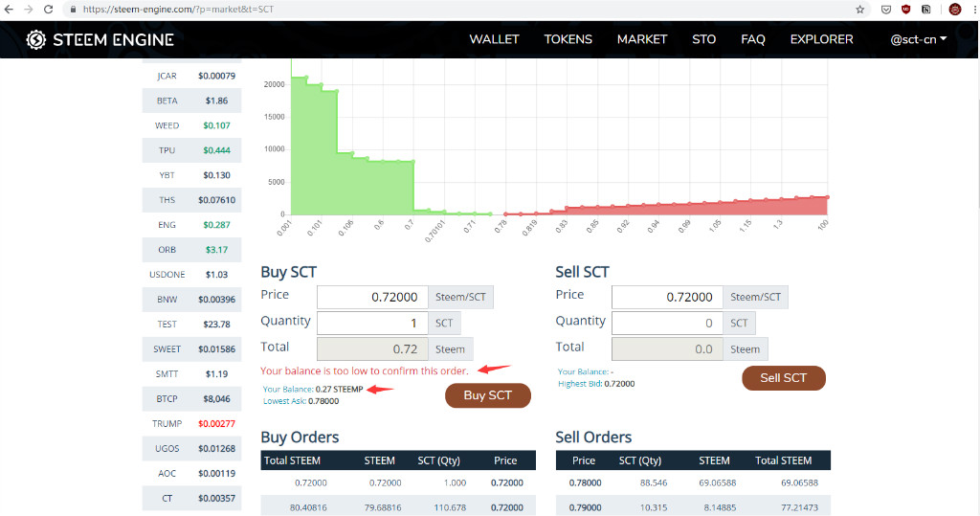Click the Sell SCT total field

pos(667,349)
